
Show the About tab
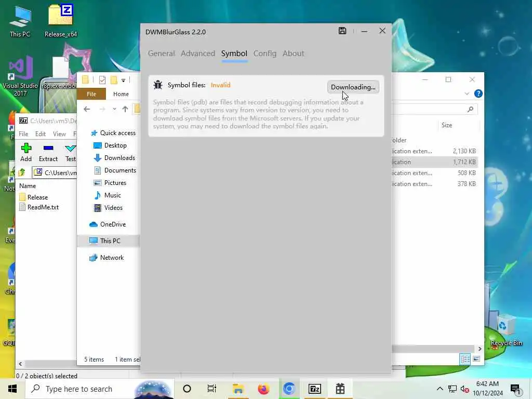[x=293, y=54]
